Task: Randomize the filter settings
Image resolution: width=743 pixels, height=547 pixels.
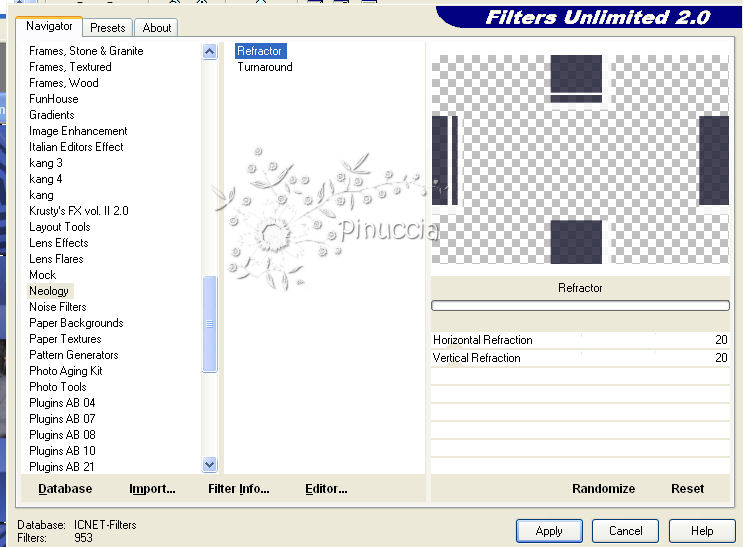Action: [x=603, y=489]
